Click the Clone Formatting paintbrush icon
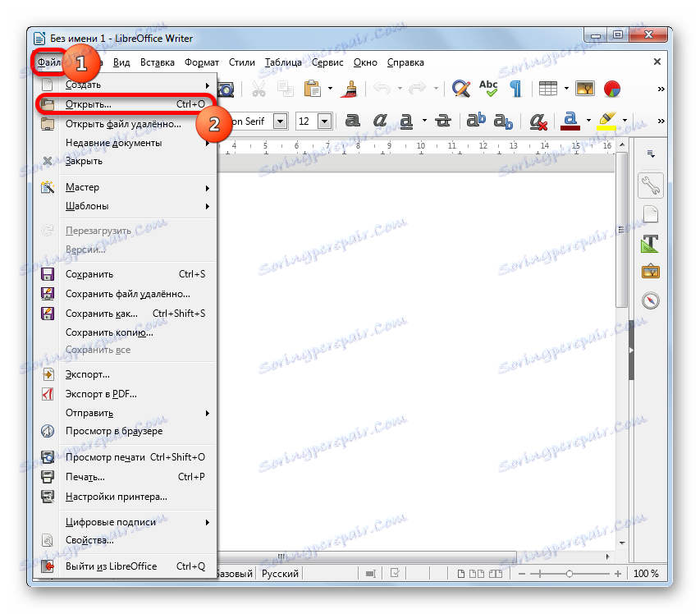 (x=351, y=89)
